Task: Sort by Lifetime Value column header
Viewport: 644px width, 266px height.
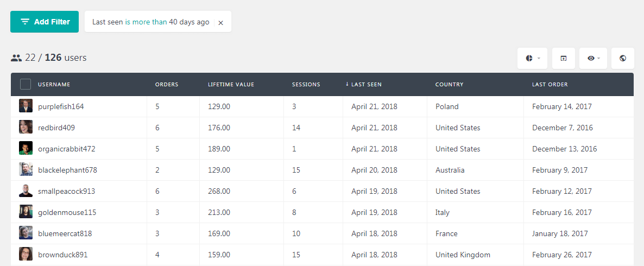Action: (231, 85)
